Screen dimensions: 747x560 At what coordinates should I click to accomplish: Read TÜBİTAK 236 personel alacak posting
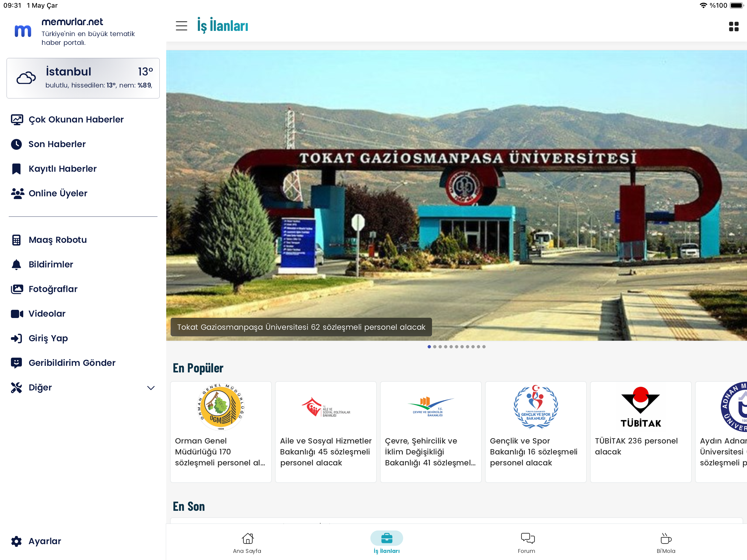point(636,447)
